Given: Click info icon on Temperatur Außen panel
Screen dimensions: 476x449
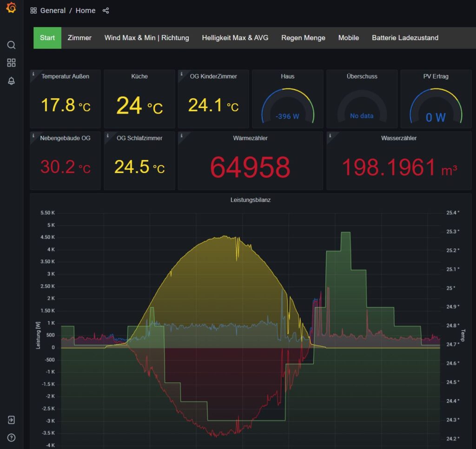Looking at the screenshot, I should click(x=33, y=74).
